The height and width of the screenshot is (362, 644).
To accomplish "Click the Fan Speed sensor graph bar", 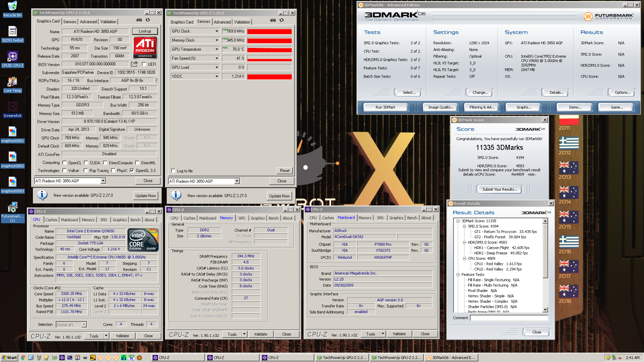I will coord(269,58).
